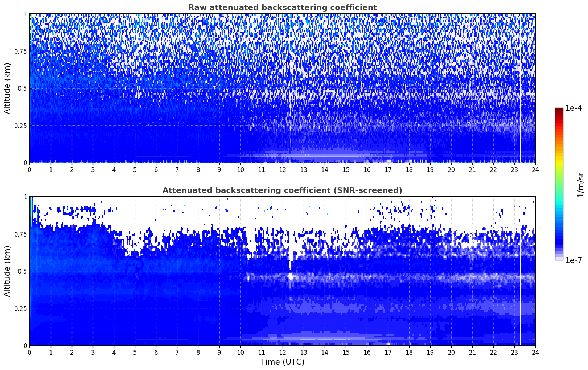Viewport: 588px width, 370px height.
Task: Click the 0.75 altitude tick on the raw plot
Action: point(20,52)
